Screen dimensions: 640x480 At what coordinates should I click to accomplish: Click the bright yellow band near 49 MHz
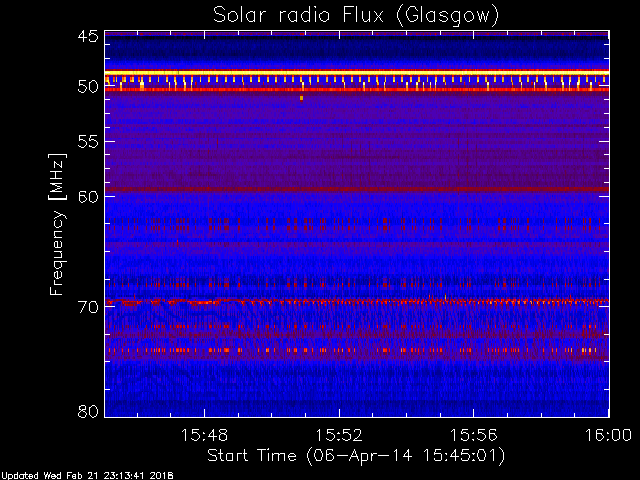pos(357,73)
